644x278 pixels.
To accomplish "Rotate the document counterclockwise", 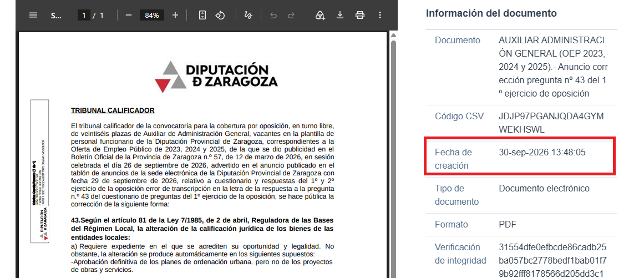I will click(220, 15).
